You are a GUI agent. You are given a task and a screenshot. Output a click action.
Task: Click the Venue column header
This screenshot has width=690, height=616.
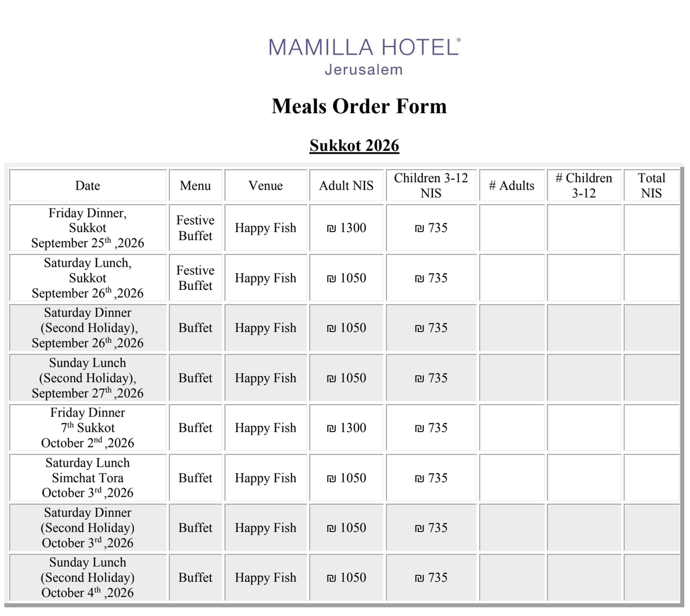265,185
